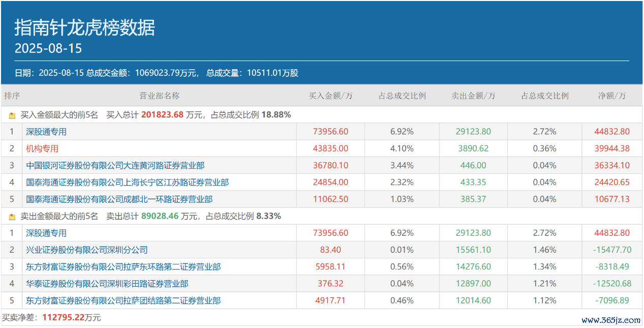
Task: Open 国泰海通证券成都北一环路证券营业部 link
Action: pyautogui.click(x=119, y=199)
